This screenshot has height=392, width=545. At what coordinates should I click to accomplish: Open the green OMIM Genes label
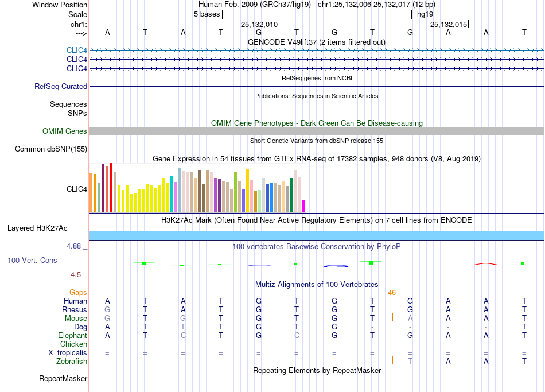point(65,131)
